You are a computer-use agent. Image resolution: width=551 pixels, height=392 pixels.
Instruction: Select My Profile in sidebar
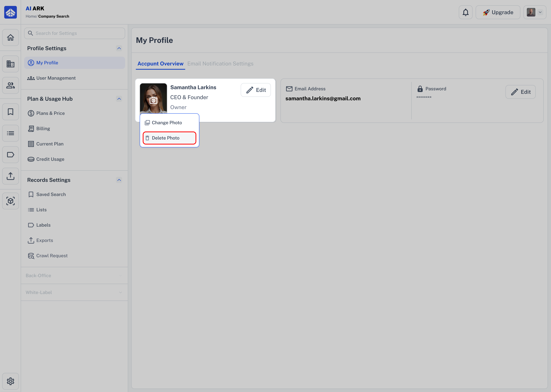point(75,63)
